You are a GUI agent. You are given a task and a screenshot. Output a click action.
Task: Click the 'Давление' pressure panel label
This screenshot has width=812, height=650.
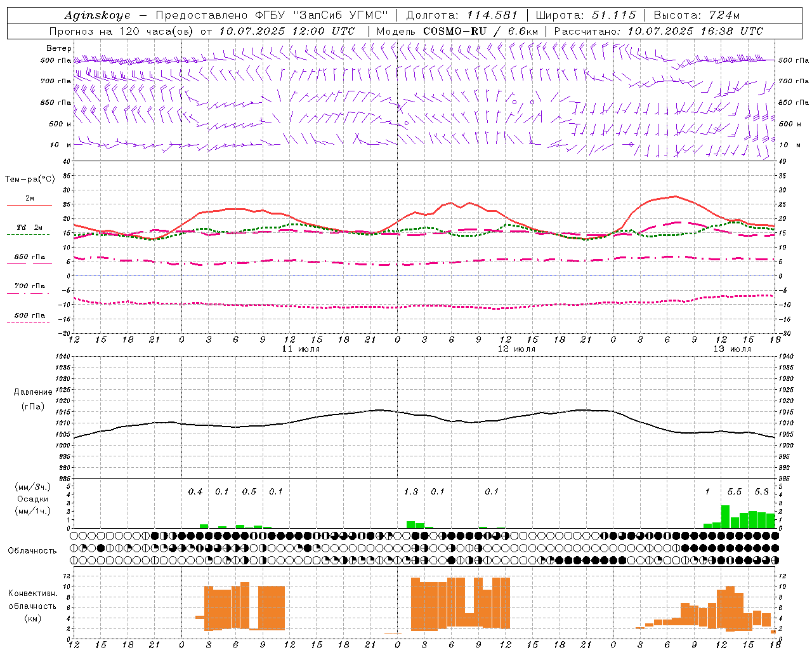click(x=33, y=392)
